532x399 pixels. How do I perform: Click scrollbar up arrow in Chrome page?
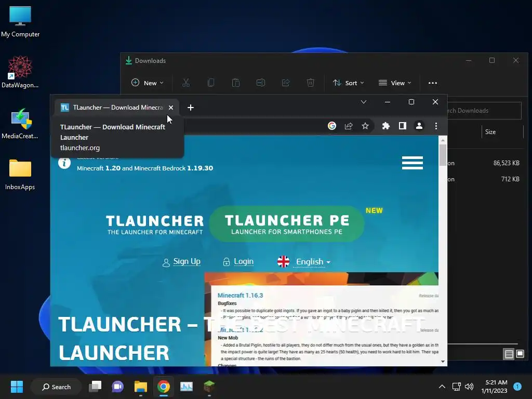click(443, 140)
